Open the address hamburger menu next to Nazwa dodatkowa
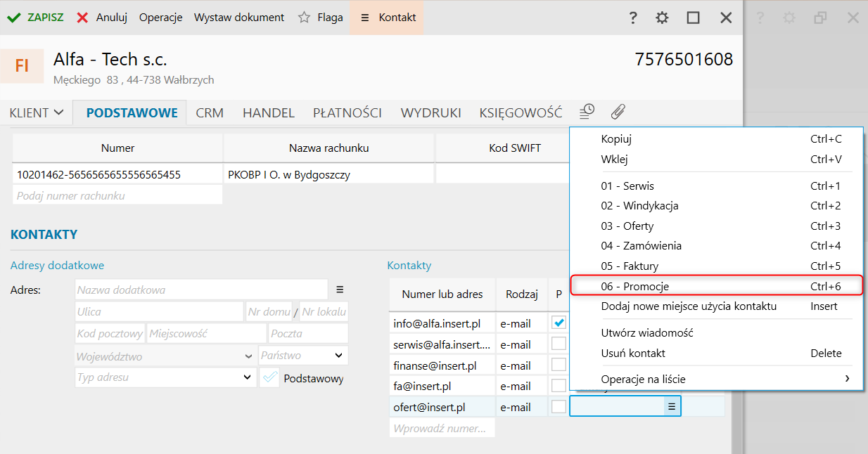 (x=340, y=290)
